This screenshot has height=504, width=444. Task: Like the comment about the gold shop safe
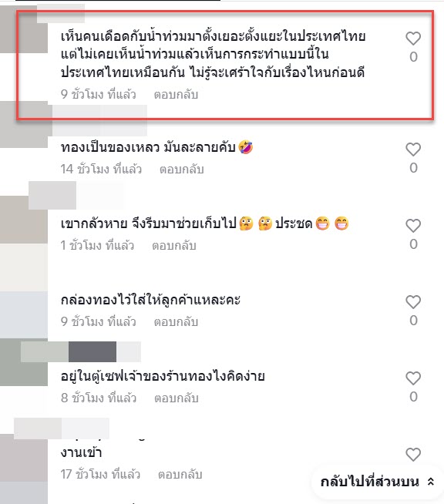[413, 378]
